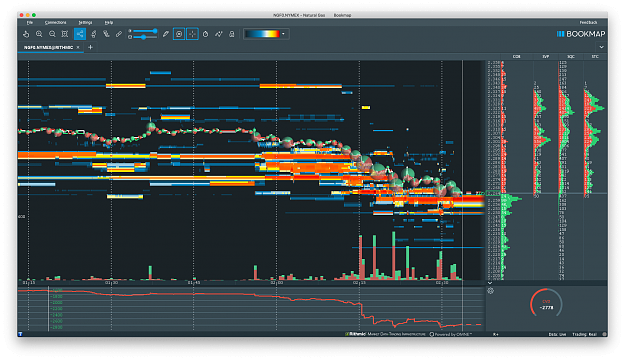Click the 02:15 time axis label
Screen dimensions: 625x360
tap(359, 283)
